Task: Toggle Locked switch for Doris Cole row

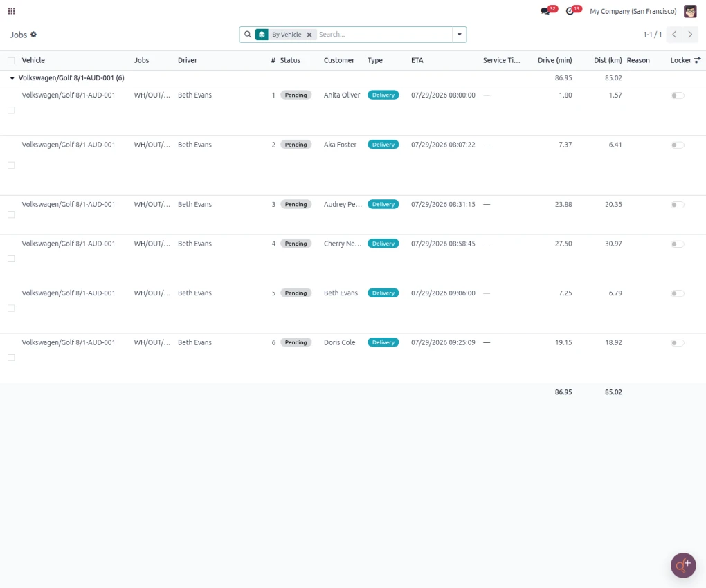Action: (x=677, y=343)
